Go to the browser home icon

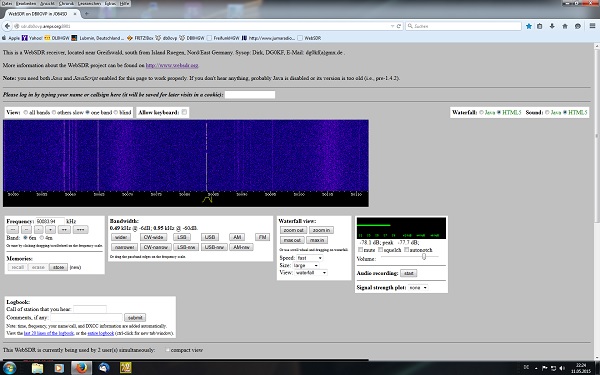565,26
